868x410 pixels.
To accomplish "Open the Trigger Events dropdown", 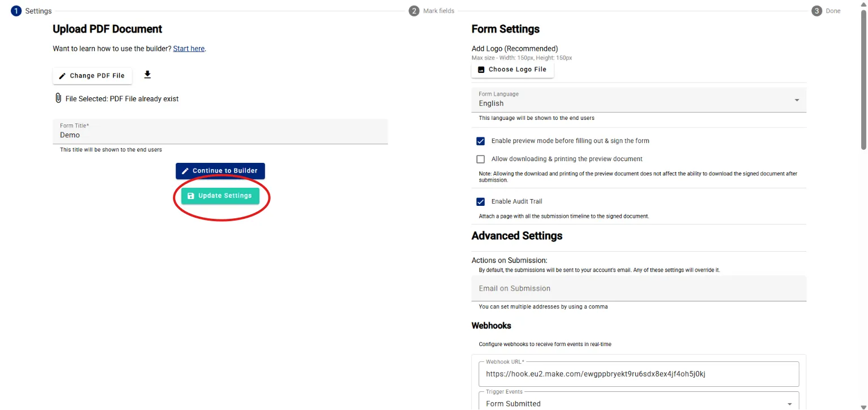I will tap(639, 400).
